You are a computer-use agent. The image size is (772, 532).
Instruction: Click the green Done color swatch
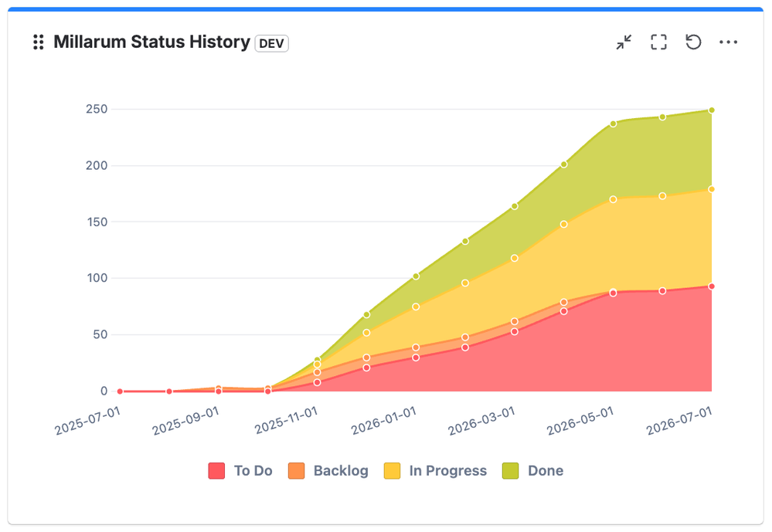(511, 471)
